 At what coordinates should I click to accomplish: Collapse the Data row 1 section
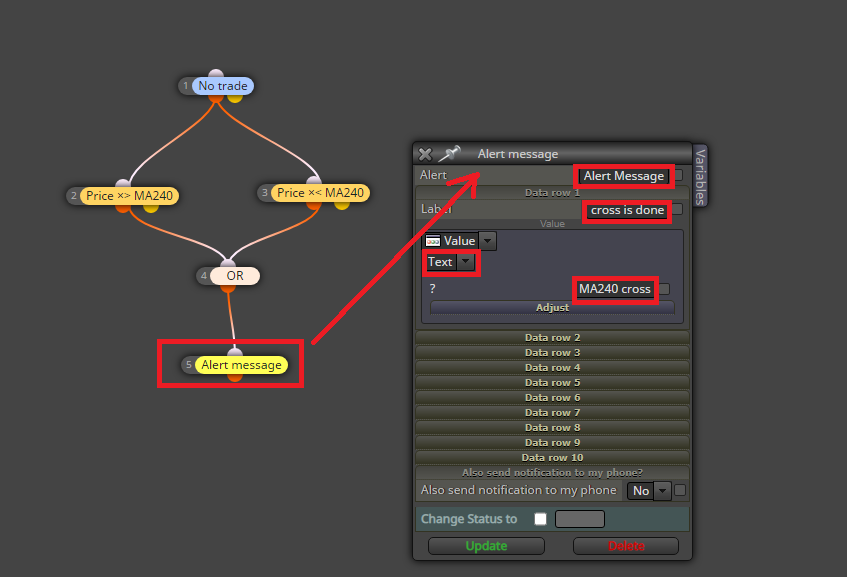552,193
